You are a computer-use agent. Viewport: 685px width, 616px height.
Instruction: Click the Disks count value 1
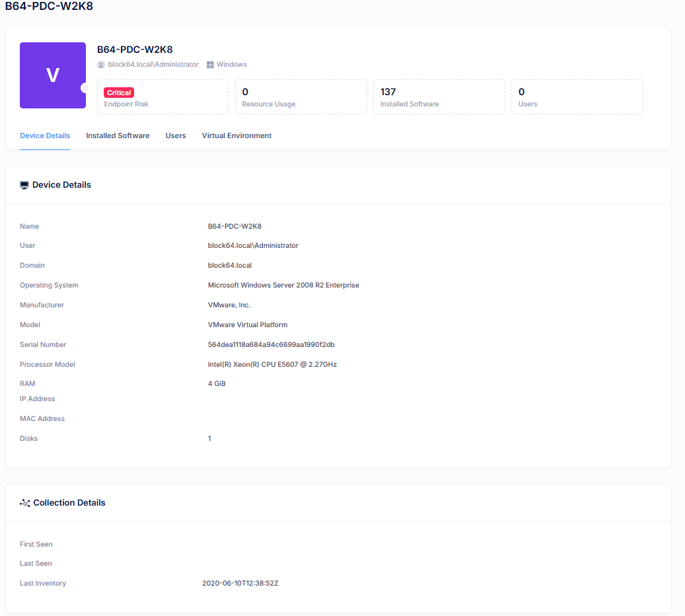point(209,438)
